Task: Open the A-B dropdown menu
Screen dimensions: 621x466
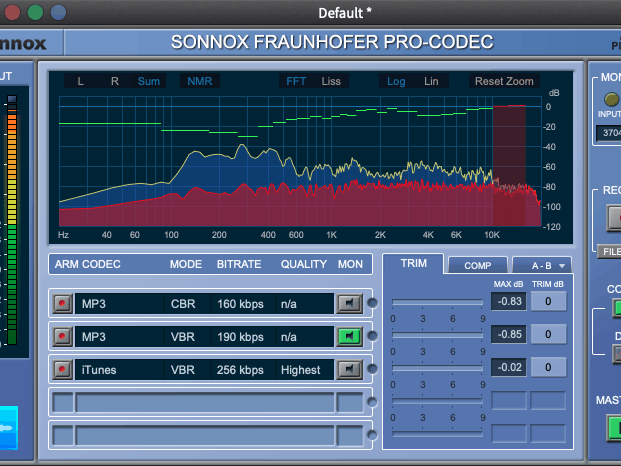Action: (542, 265)
